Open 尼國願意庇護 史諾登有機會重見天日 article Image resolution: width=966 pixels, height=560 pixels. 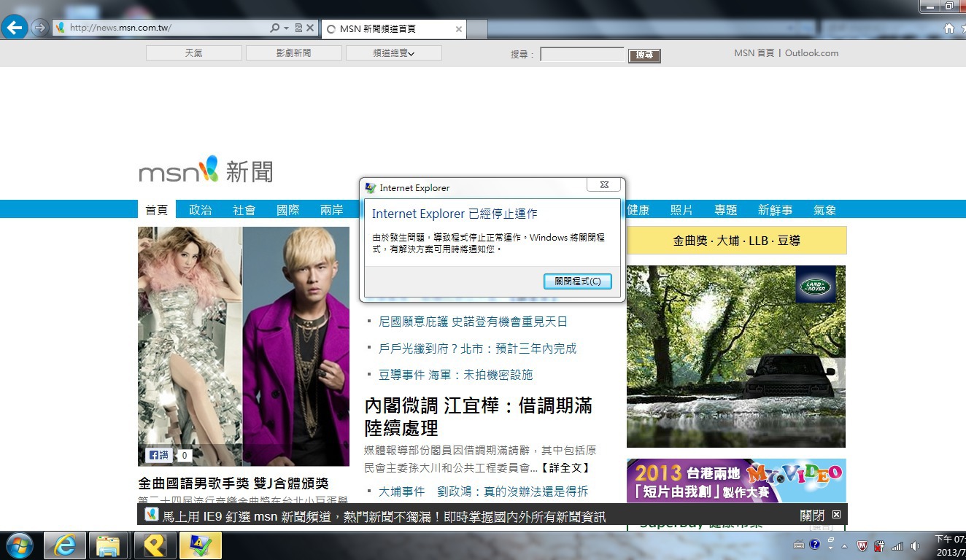[x=473, y=322]
